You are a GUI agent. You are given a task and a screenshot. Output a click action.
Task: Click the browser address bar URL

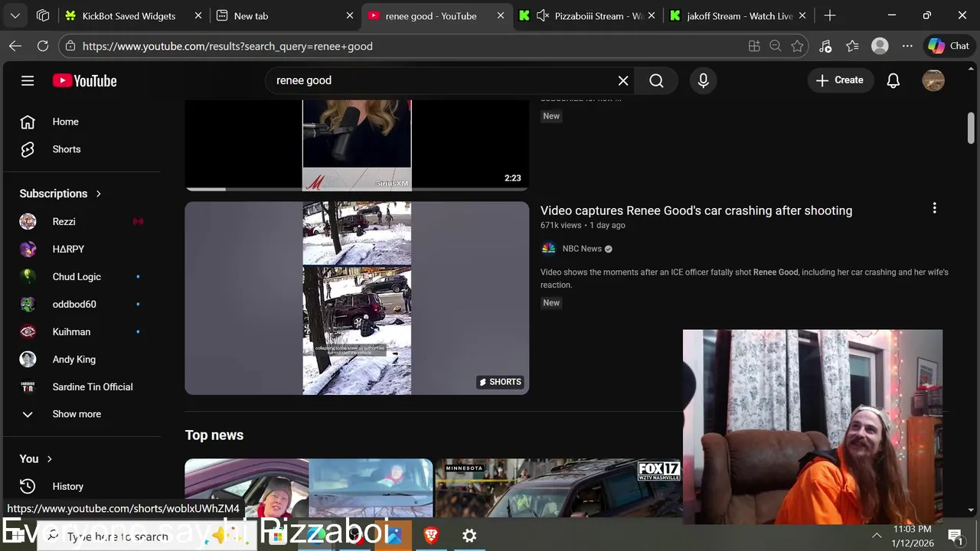pos(227,46)
